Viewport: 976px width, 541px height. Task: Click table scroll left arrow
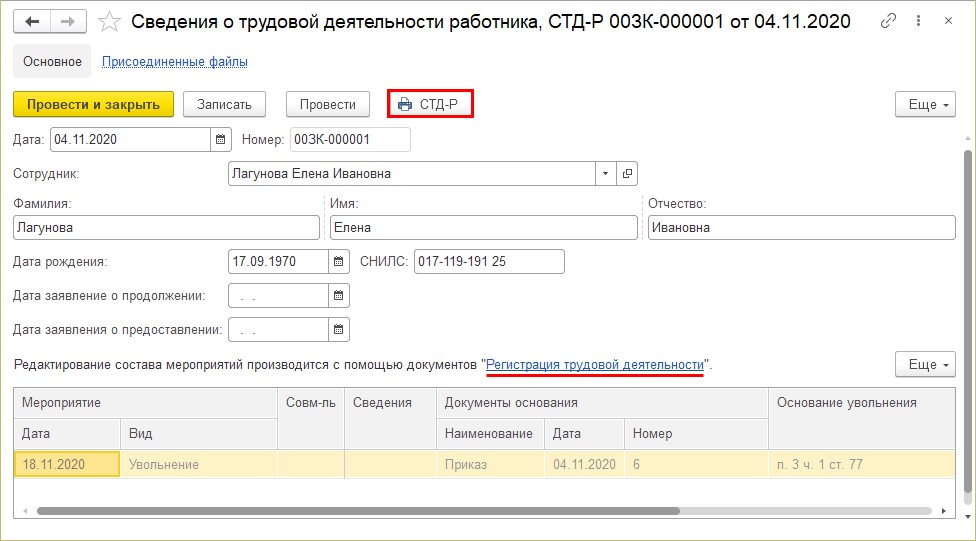click(x=25, y=511)
